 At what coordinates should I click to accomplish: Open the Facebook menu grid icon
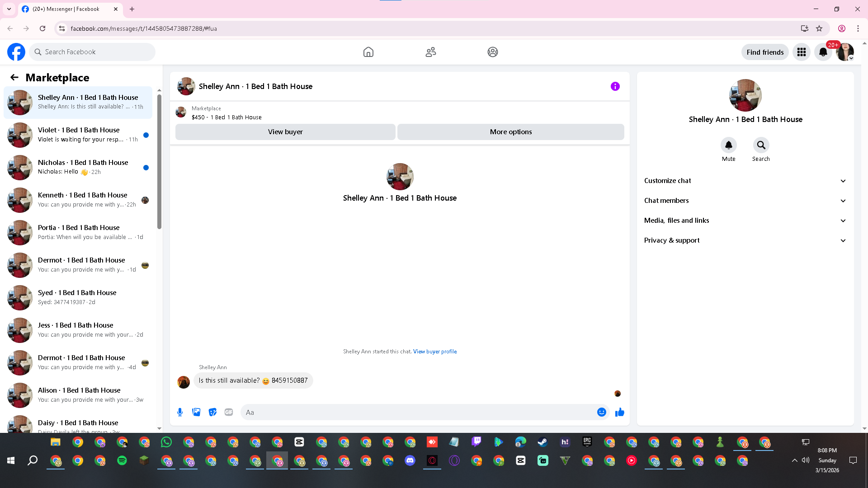[802, 52]
